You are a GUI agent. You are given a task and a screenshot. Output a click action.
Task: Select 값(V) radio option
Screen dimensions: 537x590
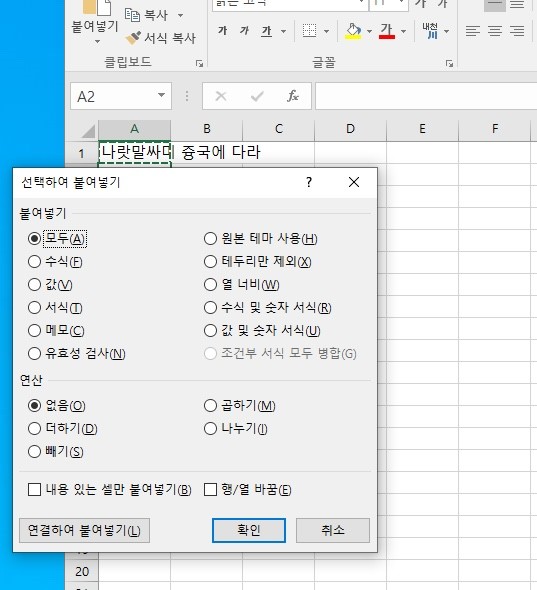click(x=50, y=285)
